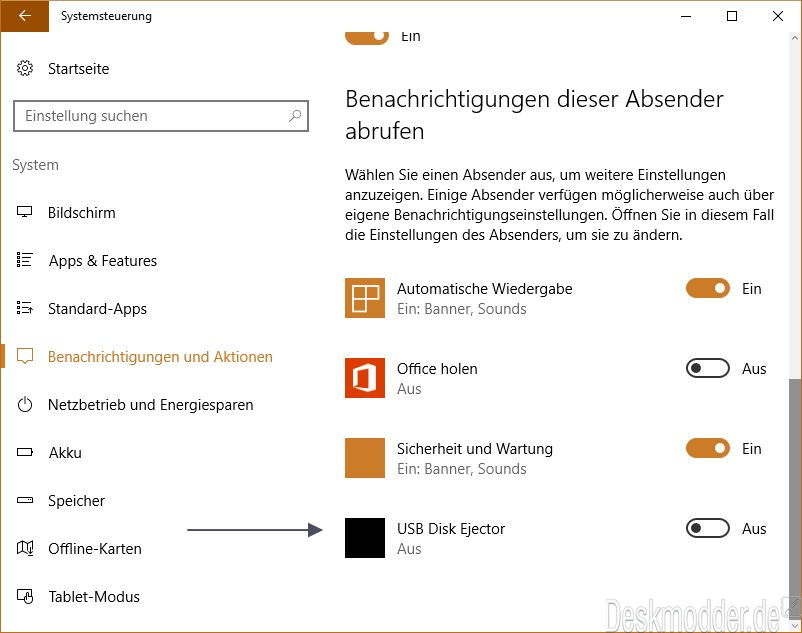The width and height of the screenshot is (802, 633).
Task: Open Startseite settings home
Action: tap(78, 69)
